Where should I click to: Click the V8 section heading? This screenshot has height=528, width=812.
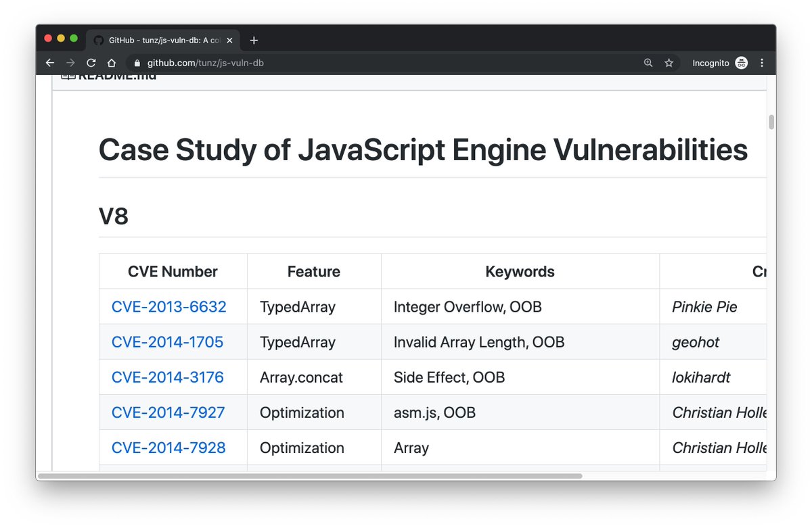(114, 216)
